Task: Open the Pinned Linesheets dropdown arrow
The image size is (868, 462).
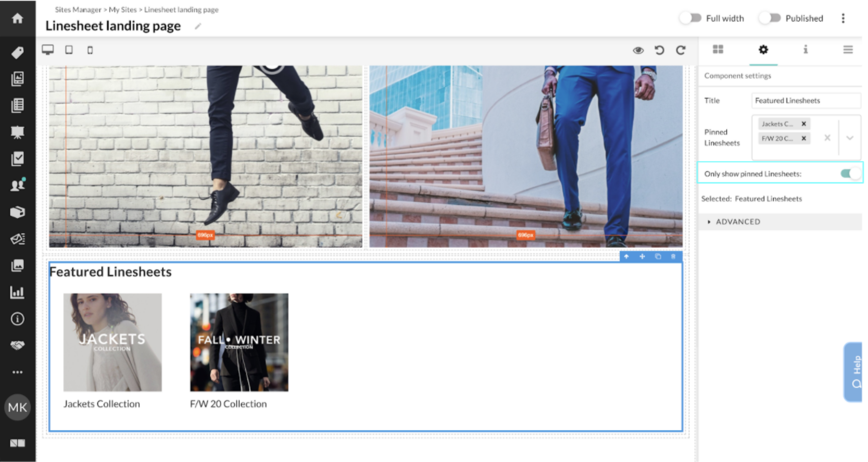Action: pyautogui.click(x=850, y=138)
